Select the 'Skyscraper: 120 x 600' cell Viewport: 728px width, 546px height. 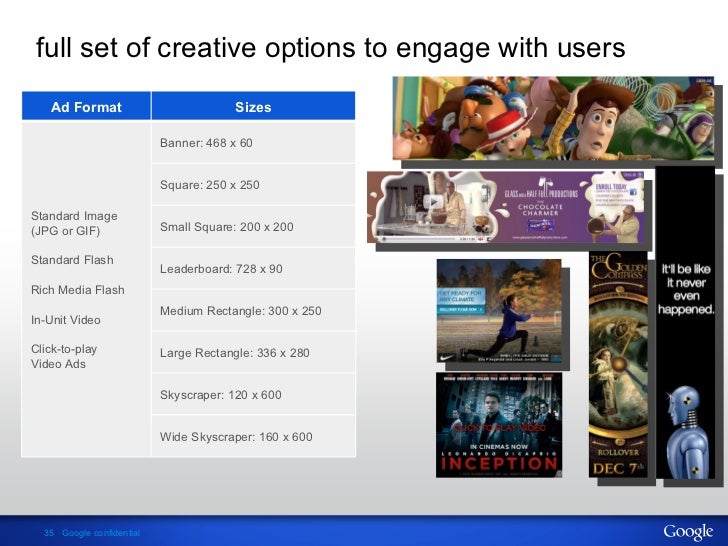click(253, 394)
